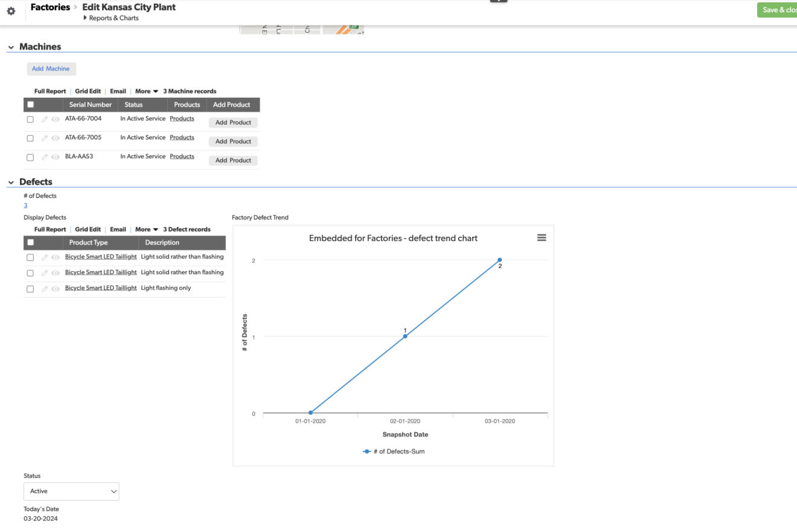
Task: Click Grid Edit in the Defects report
Action: pos(88,229)
